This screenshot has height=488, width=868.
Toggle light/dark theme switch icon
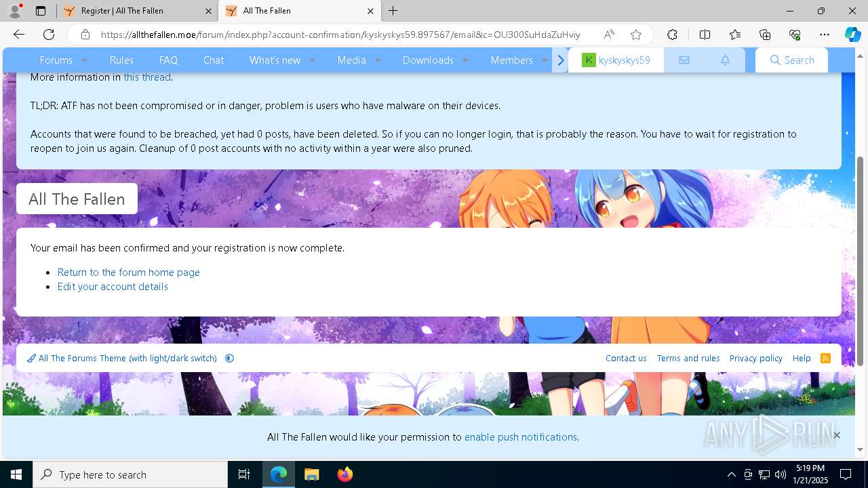[x=229, y=358]
